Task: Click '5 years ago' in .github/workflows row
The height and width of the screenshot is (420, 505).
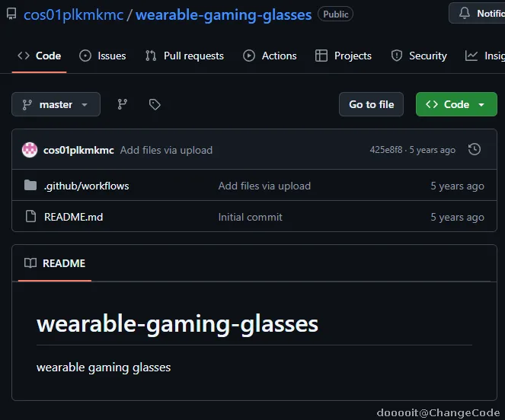Action: [x=457, y=186]
